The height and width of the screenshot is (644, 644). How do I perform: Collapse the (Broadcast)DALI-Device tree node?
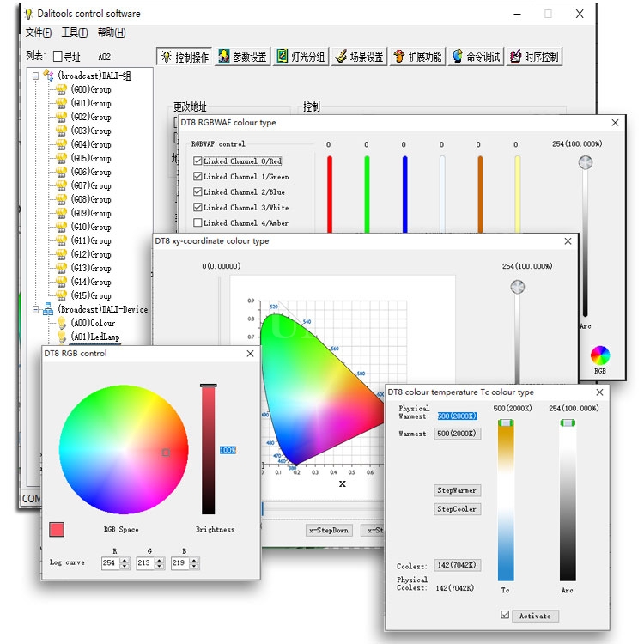click(36, 309)
